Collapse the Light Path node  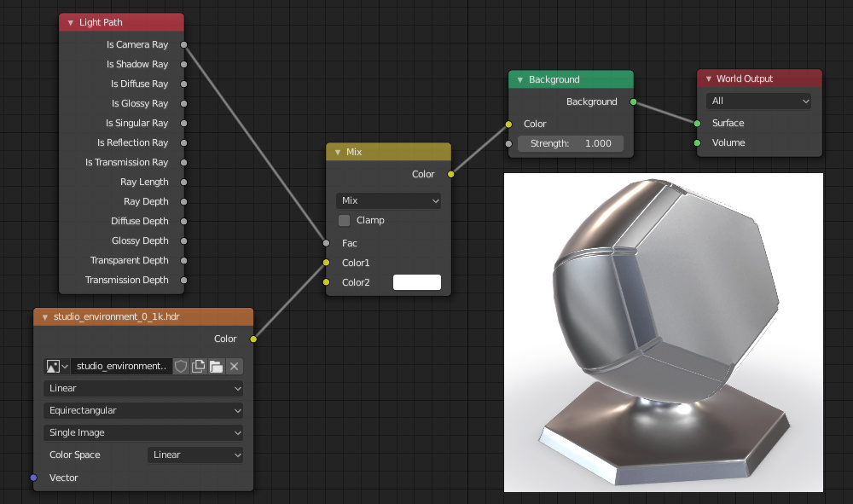pyautogui.click(x=71, y=23)
